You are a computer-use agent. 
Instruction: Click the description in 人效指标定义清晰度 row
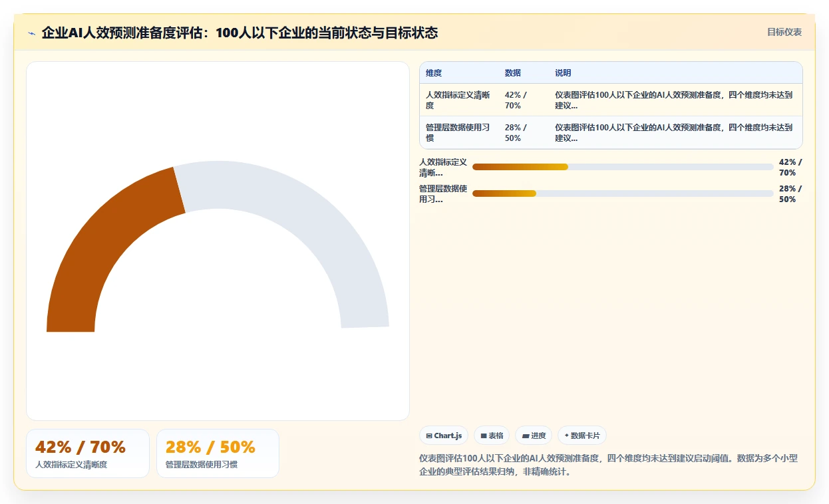pos(675,100)
